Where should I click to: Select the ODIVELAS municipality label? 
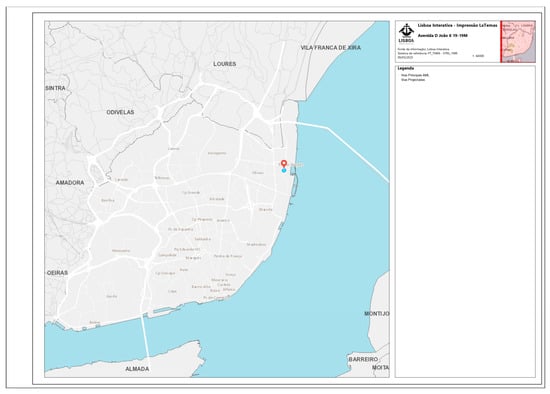tap(120, 112)
